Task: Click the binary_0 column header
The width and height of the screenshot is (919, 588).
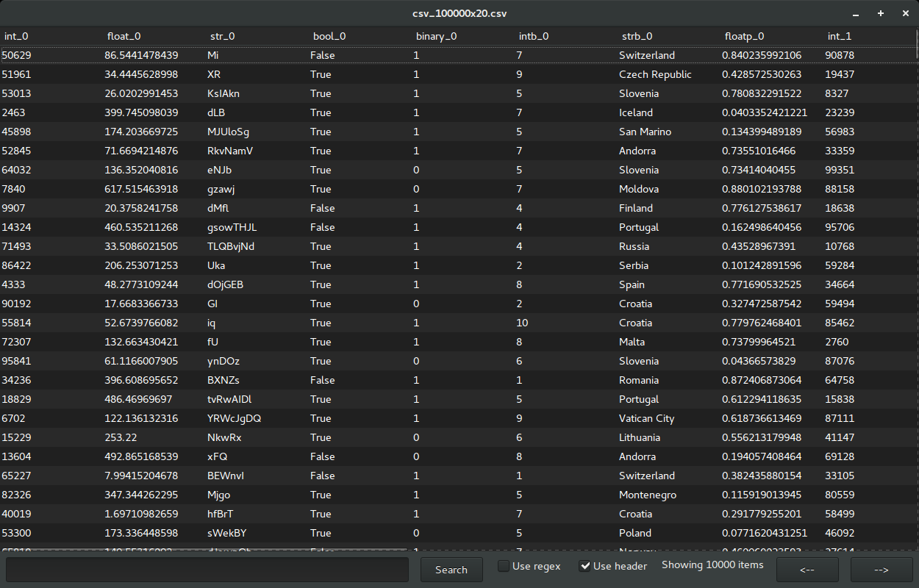Action: (x=463, y=36)
